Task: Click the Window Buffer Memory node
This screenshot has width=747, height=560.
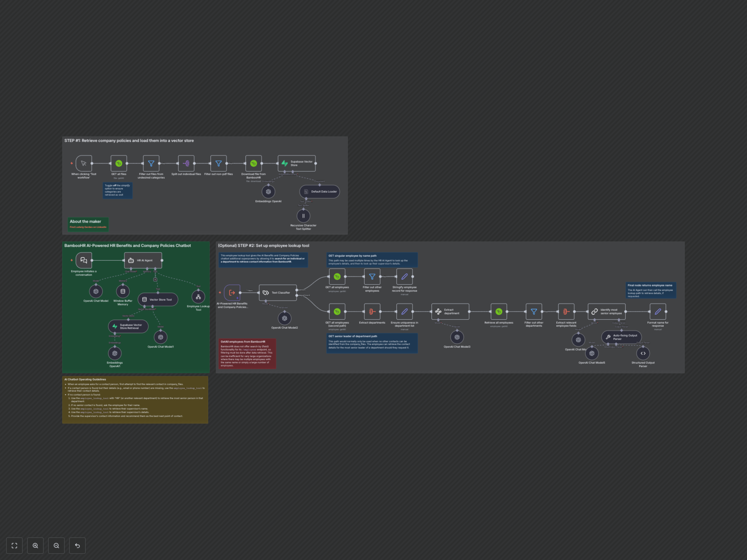Action: click(123, 291)
